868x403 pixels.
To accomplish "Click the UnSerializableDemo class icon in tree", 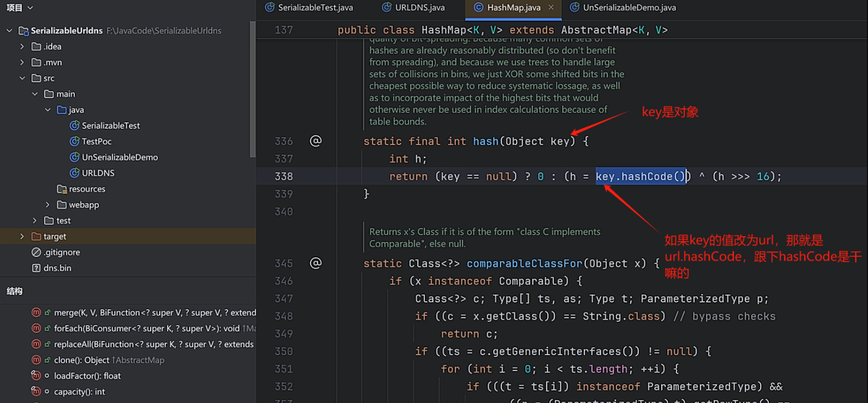I will tap(75, 157).
